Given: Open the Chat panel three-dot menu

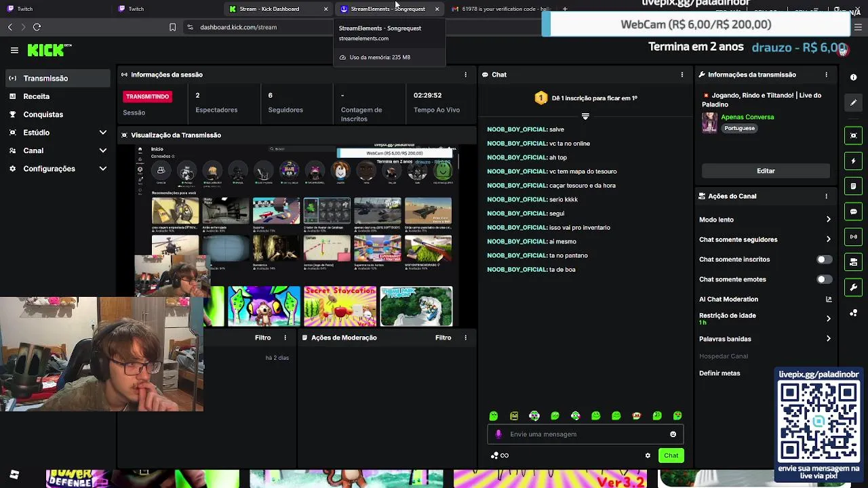Looking at the screenshot, I should coord(682,75).
